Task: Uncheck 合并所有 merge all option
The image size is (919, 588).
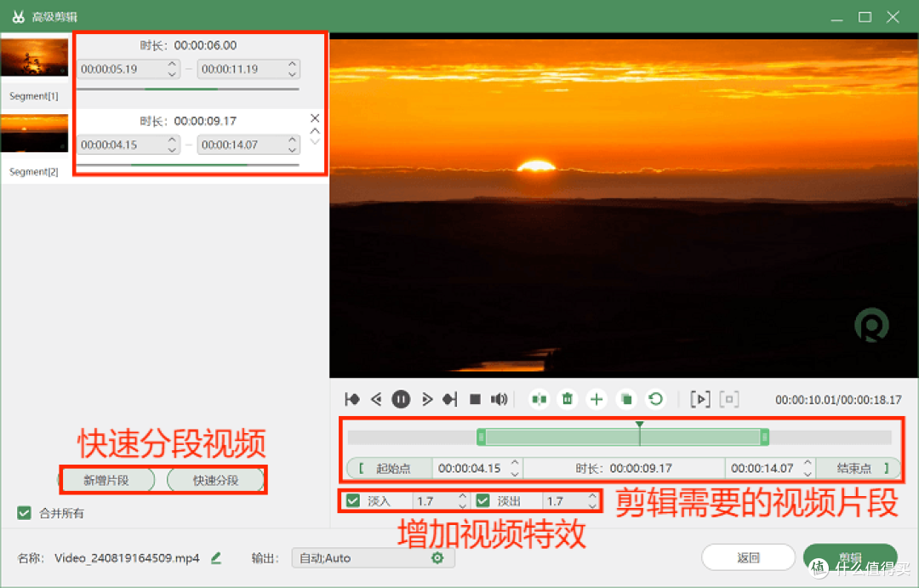Action: (x=24, y=513)
